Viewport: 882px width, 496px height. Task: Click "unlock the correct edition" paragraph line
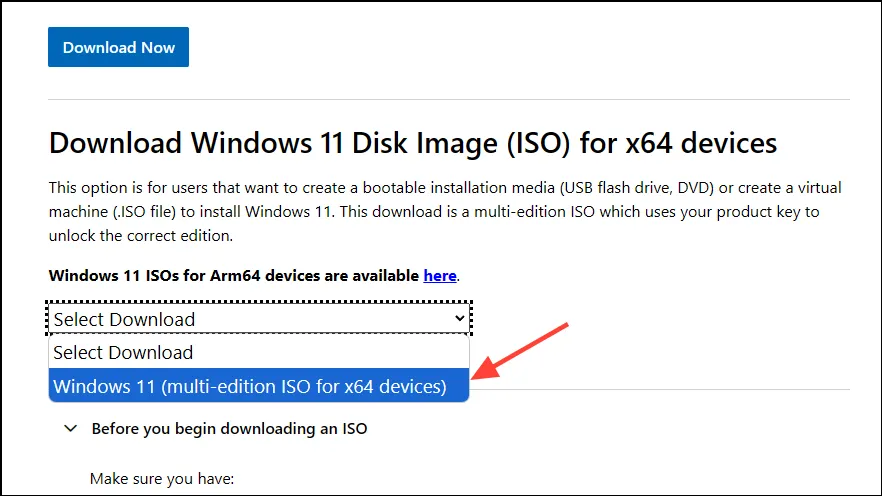[x=141, y=236]
